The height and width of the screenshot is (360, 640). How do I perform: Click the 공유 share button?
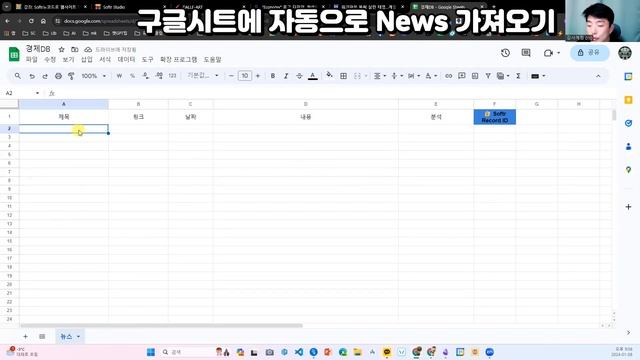pos(589,53)
